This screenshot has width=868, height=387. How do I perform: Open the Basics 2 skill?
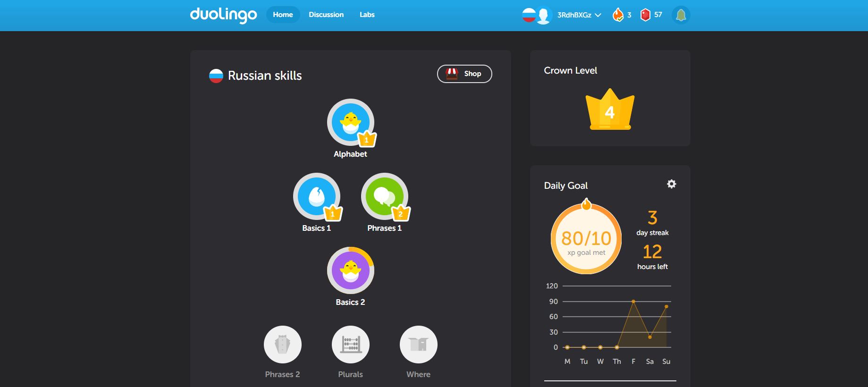350,270
